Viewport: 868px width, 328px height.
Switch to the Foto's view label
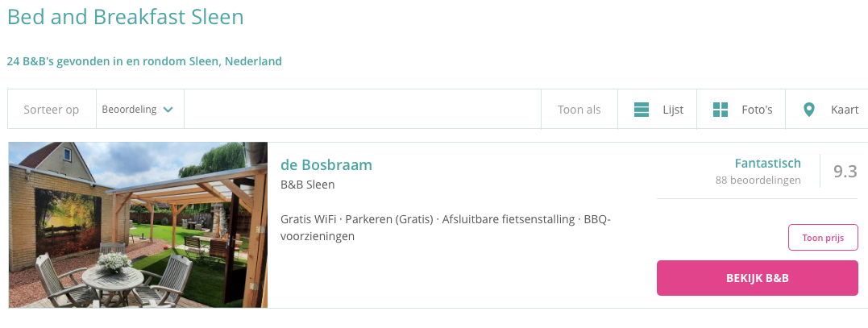757,110
